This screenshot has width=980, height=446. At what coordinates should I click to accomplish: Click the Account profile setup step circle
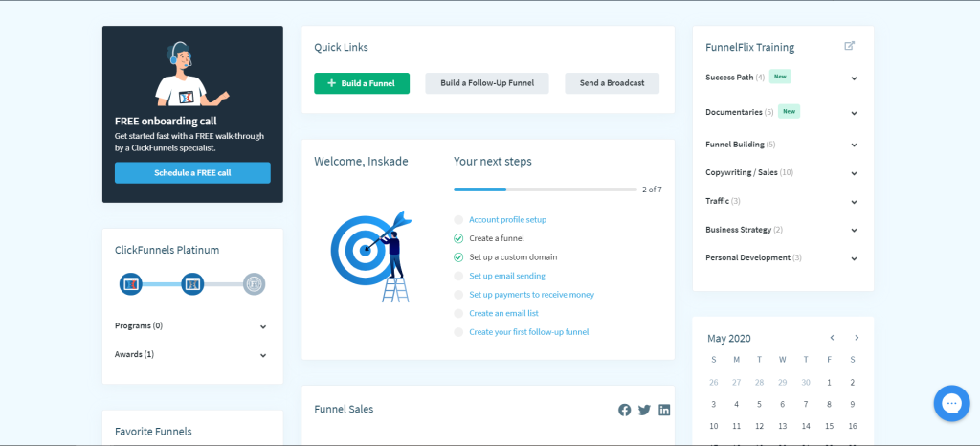click(458, 220)
